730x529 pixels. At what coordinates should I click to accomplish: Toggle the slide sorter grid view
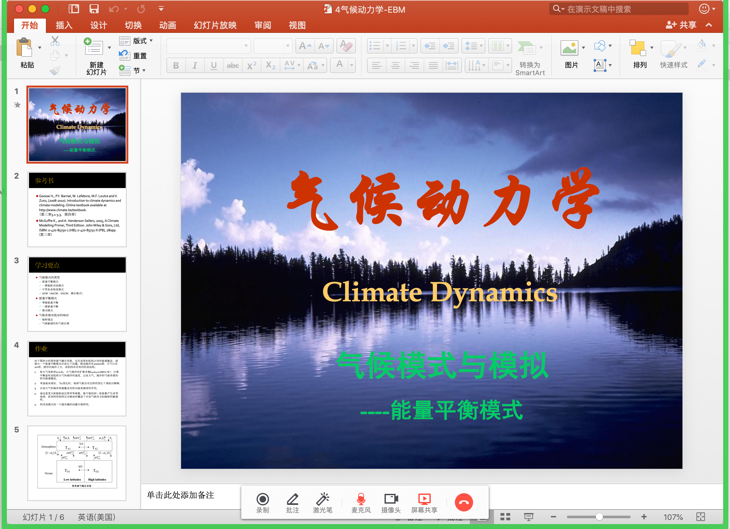click(505, 517)
